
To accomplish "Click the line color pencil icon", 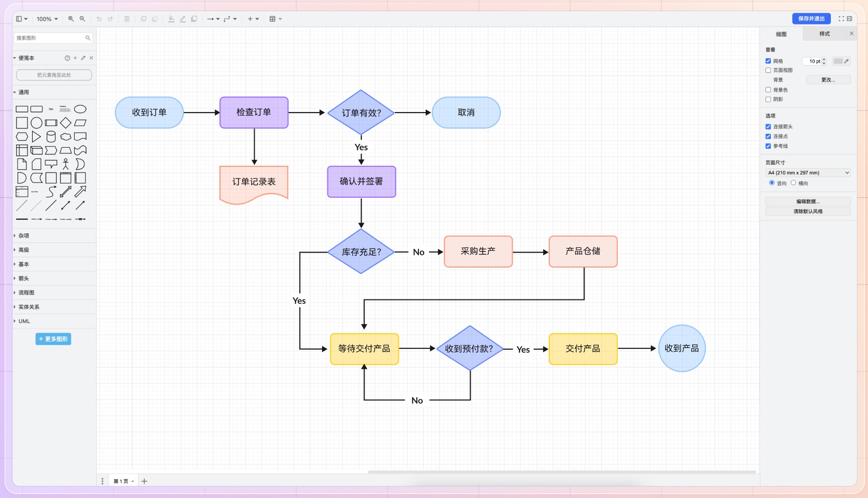I will (x=183, y=19).
